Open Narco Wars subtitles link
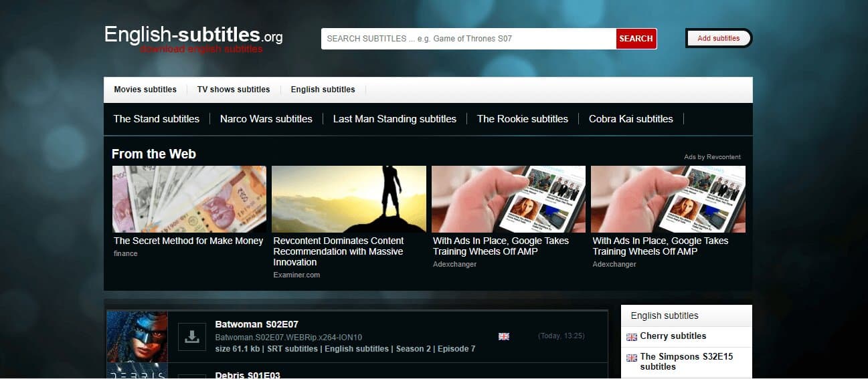The width and height of the screenshot is (868, 379). [266, 119]
